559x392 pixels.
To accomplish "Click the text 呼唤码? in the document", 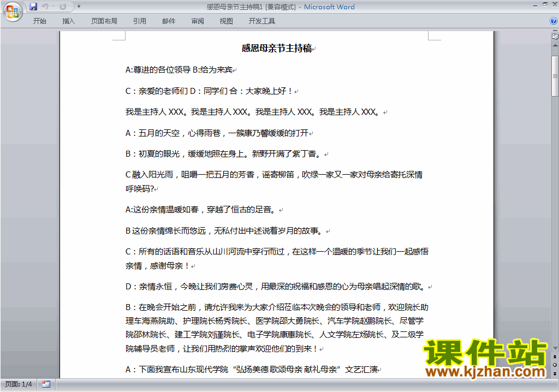I will 140,188.
